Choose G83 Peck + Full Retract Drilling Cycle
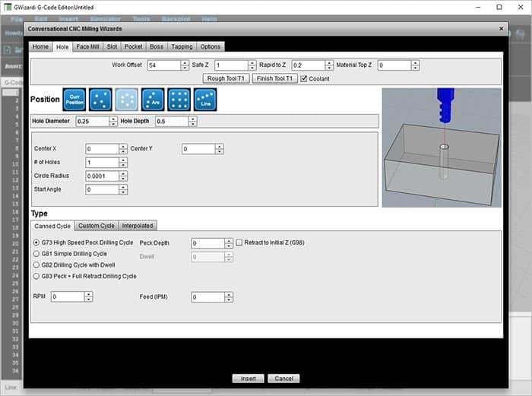 (x=36, y=276)
